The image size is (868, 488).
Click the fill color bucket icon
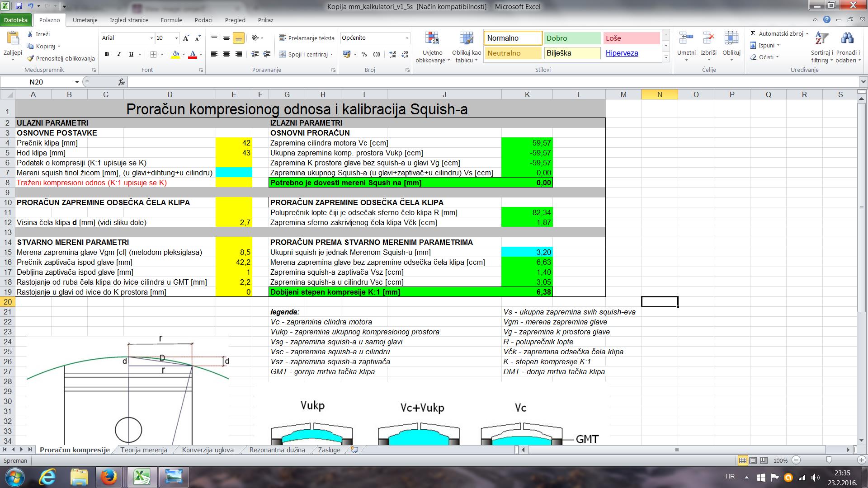pyautogui.click(x=176, y=54)
